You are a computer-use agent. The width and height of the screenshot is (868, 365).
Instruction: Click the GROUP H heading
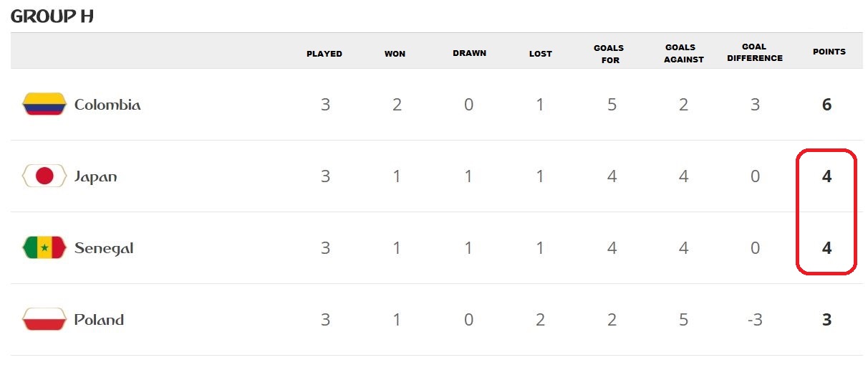point(52,16)
